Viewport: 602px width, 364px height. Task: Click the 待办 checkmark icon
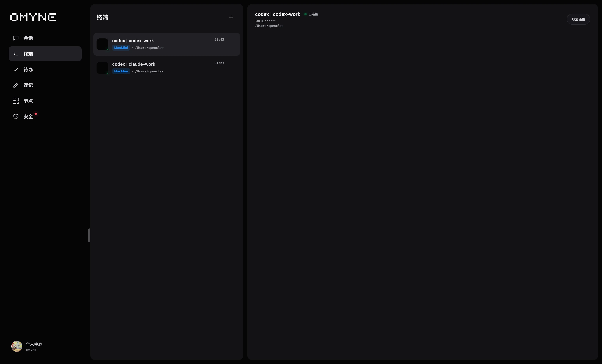(16, 69)
